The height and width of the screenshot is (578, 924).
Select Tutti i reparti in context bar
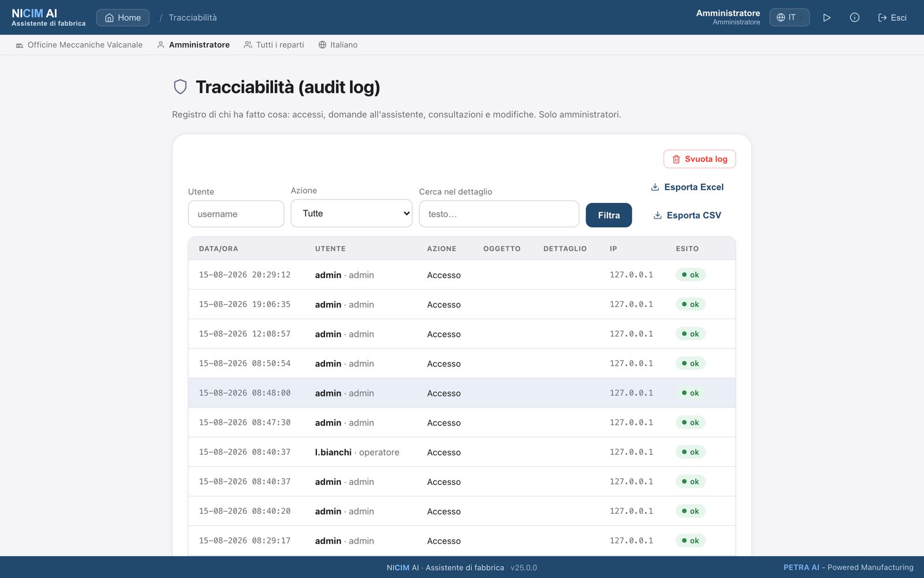[274, 45]
